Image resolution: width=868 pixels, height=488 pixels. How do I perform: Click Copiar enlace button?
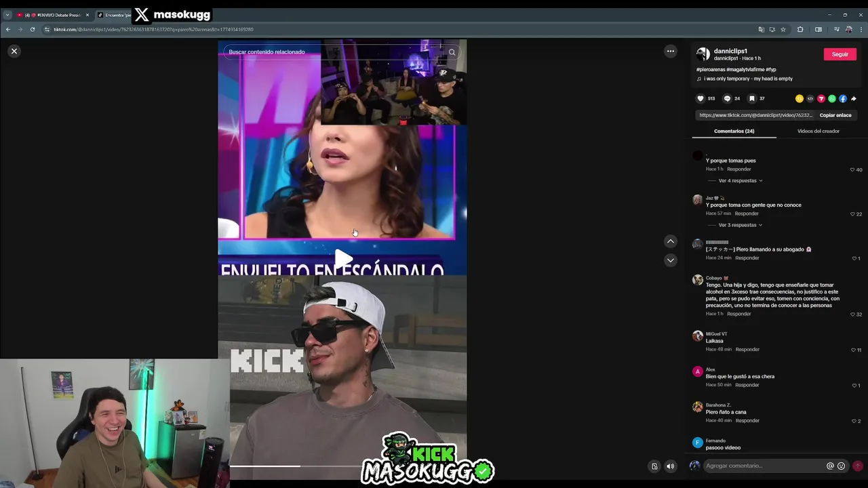click(x=835, y=115)
